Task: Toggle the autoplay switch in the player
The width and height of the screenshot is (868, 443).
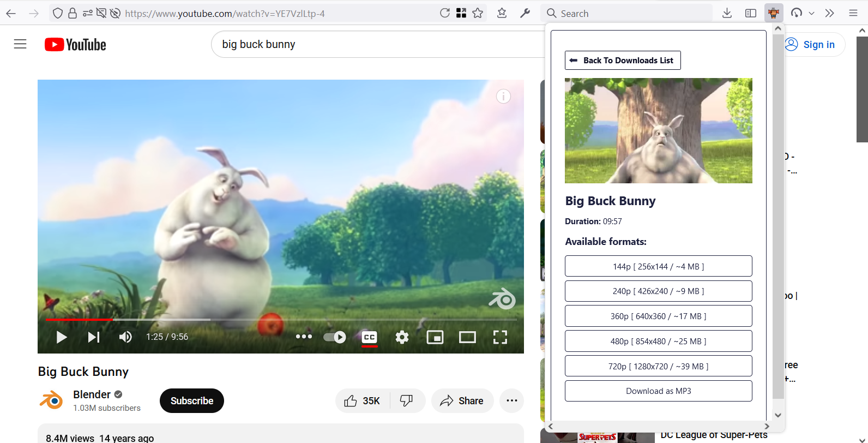Action: coord(334,337)
